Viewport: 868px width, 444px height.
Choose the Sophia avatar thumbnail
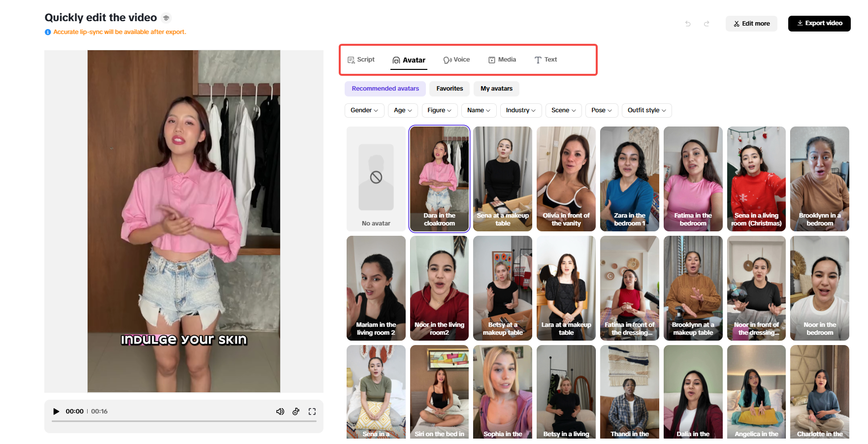click(503, 392)
